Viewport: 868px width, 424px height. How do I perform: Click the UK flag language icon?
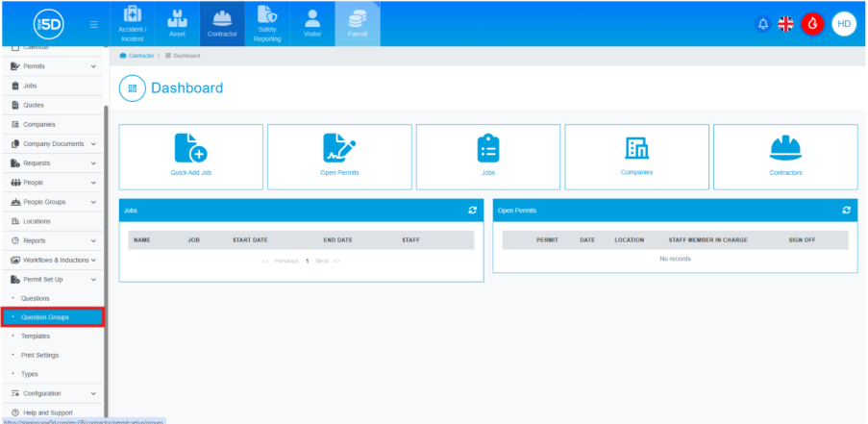(x=786, y=24)
